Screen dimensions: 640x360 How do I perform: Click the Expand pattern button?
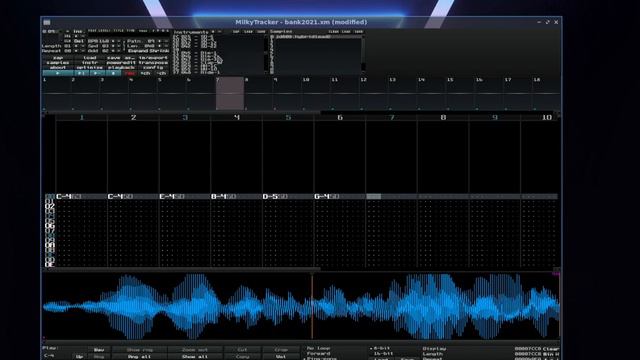coord(137,51)
